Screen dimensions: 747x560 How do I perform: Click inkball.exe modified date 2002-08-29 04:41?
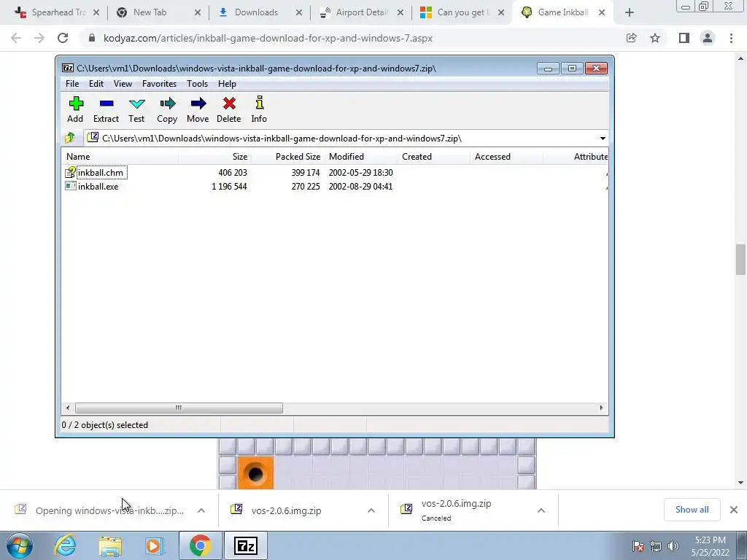(360, 187)
